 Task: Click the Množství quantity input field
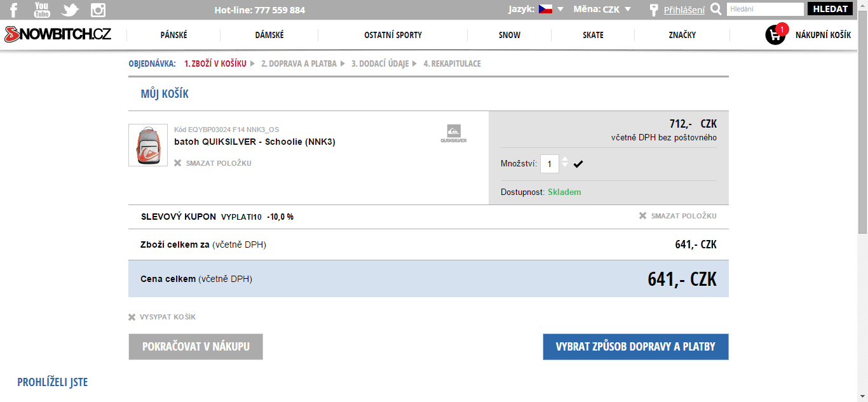550,164
